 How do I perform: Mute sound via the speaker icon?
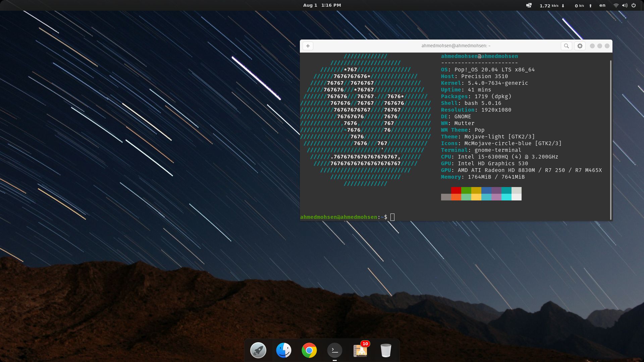coord(624,5)
